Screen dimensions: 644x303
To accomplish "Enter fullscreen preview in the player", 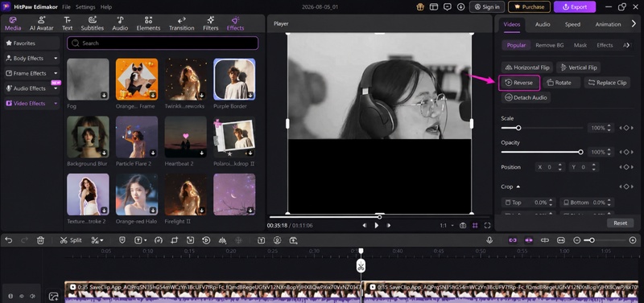I will tap(488, 226).
